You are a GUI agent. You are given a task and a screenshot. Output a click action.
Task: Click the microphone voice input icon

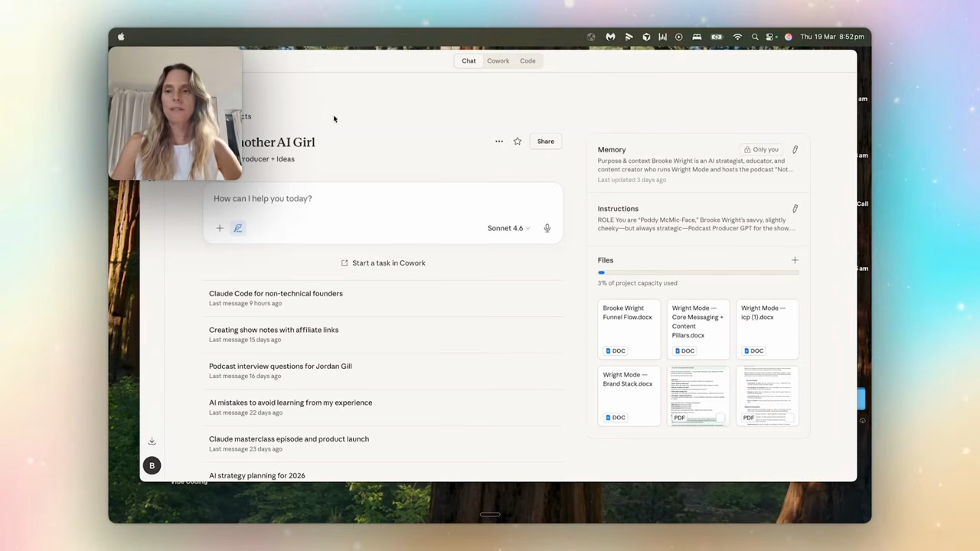tap(547, 228)
